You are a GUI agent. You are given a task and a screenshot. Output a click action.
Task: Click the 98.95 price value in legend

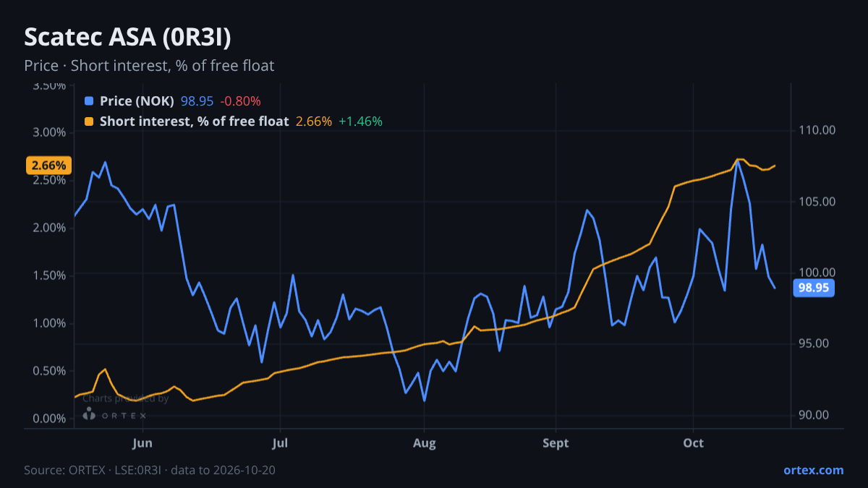(x=197, y=101)
